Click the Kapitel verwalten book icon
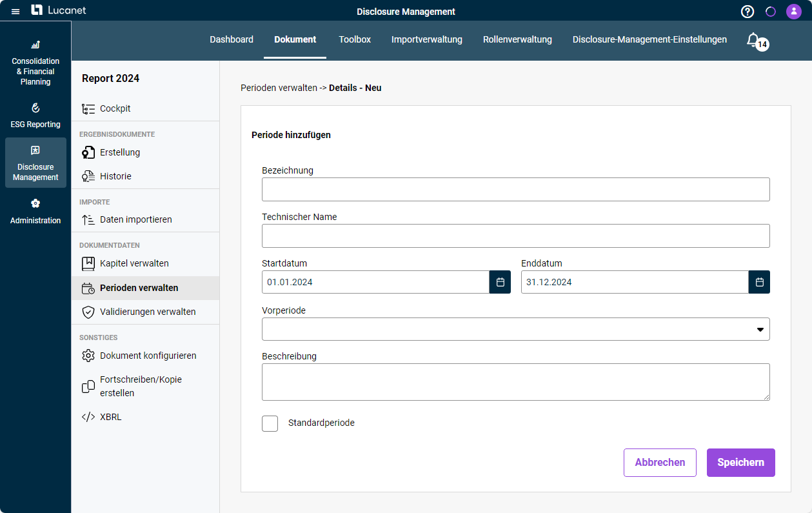Image resolution: width=812 pixels, height=513 pixels. pyautogui.click(x=88, y=264)
